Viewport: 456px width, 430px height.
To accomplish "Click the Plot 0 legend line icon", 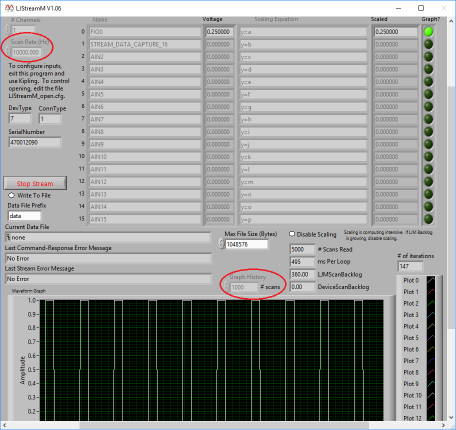I will (x=431, y=280).
